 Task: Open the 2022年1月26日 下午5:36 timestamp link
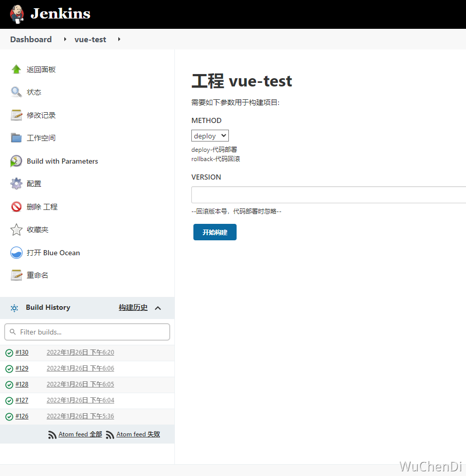[x=80, y=416]
